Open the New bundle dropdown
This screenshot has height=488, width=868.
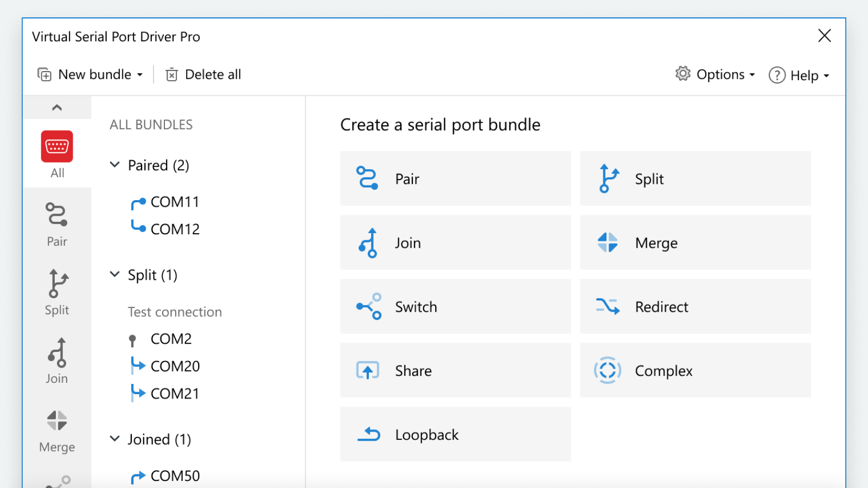coord(91,75)
